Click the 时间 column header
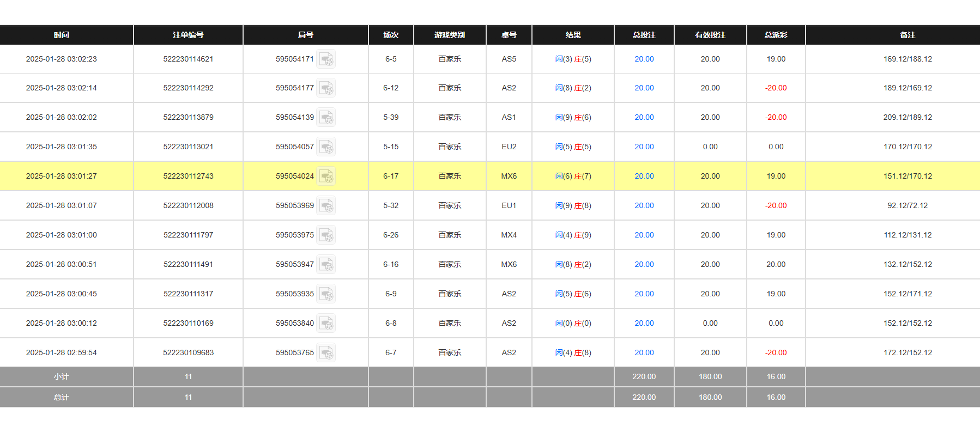980x426 pixels. click(x=62, y=35)
